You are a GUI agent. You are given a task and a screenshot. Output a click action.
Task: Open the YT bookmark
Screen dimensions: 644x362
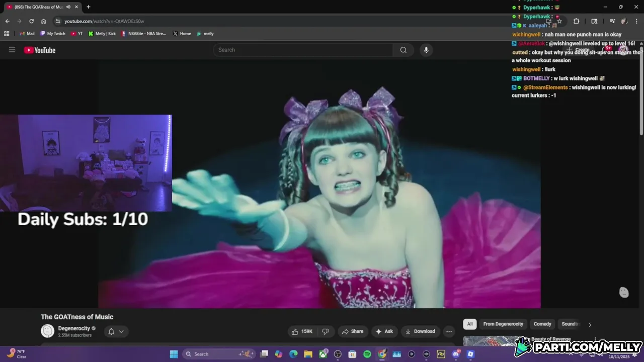(x=77, y=34)
